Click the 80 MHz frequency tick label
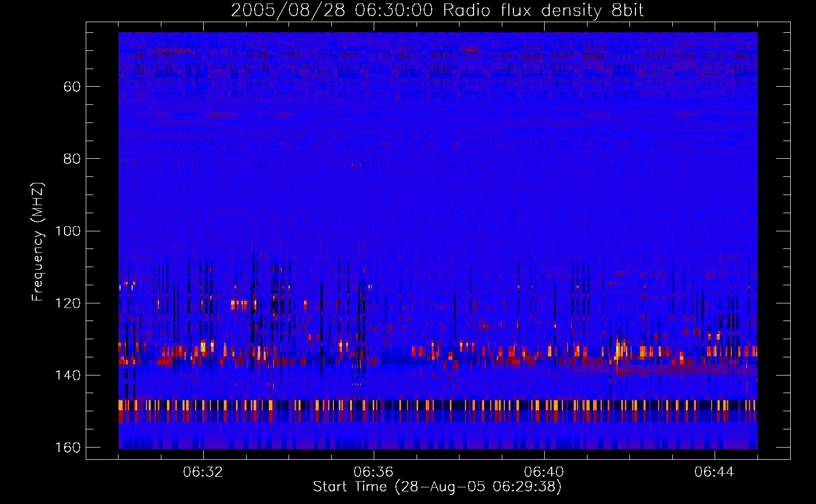The image size is (816, 504). [72, 159]
